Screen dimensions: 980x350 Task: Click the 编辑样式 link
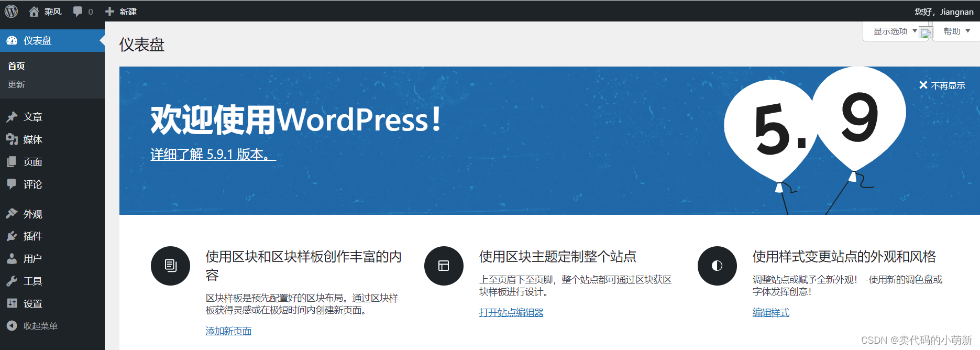[x=771, y=312]
